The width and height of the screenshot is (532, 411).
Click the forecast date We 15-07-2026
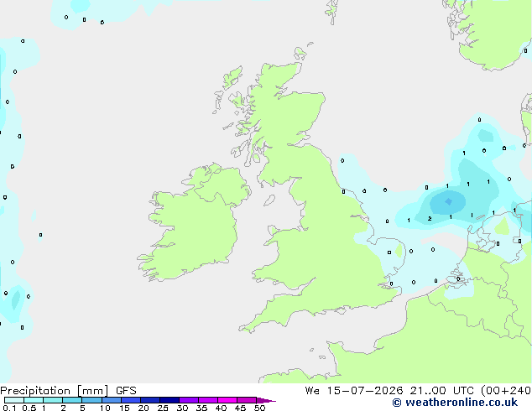(354, 391)
